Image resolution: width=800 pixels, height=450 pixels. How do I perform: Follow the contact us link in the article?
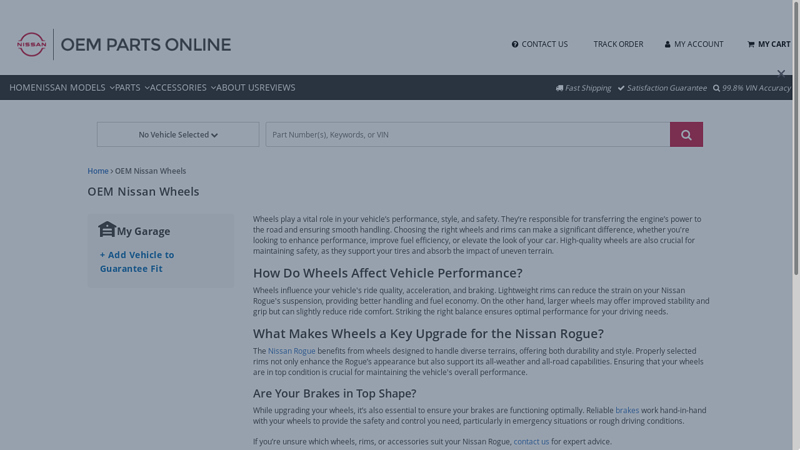coord(531,442)
